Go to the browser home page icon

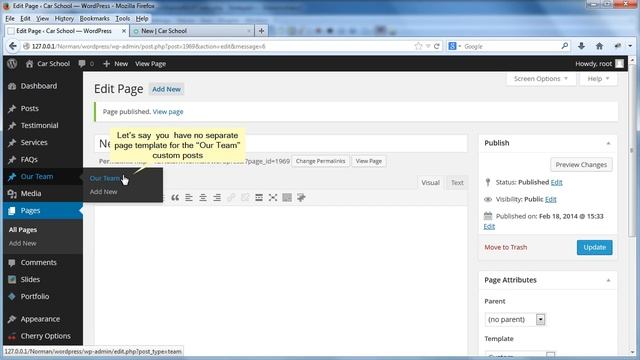pyautogui.click(x=599, y=46)
